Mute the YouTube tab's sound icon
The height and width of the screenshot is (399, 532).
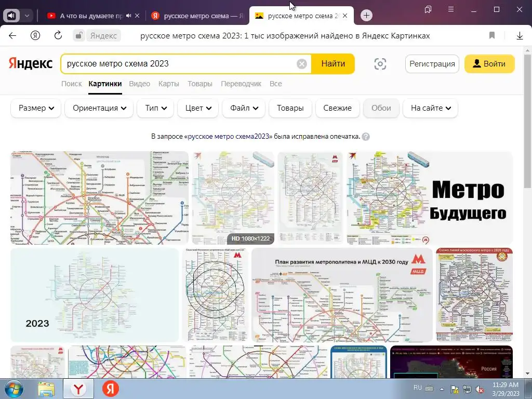(x=129, y=16)
